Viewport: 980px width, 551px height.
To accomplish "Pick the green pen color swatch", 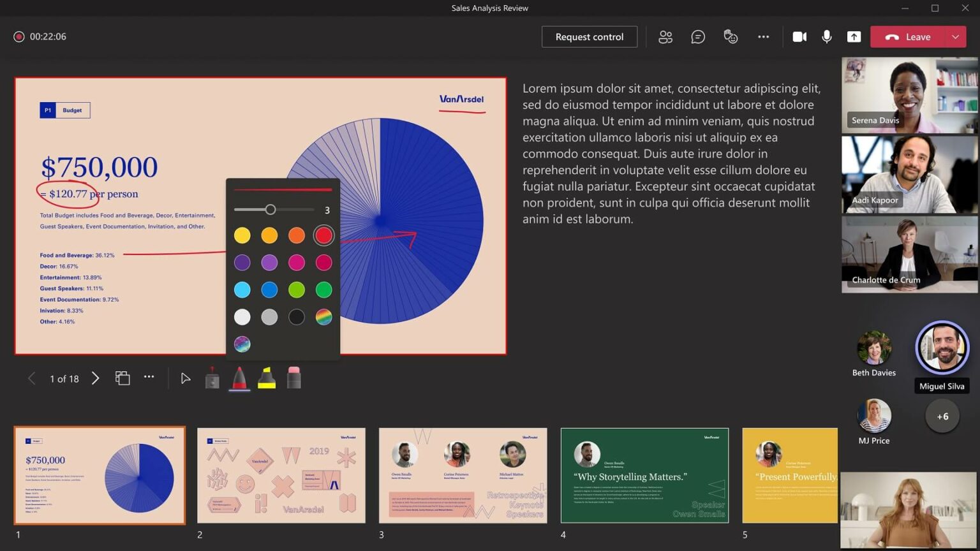I will (323, 289).
